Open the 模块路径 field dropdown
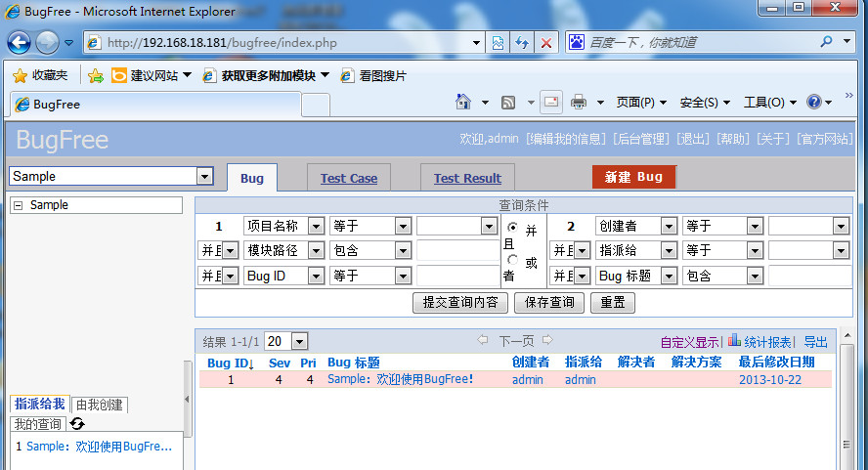 click(316, 251)
